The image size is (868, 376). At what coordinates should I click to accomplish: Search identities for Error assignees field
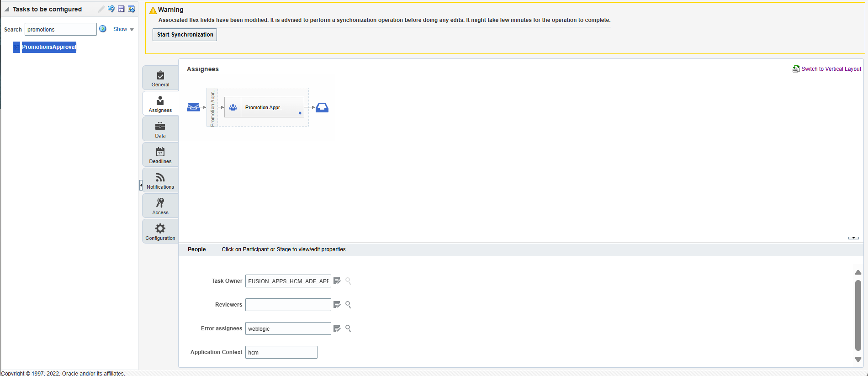click(x=348, y=328)
